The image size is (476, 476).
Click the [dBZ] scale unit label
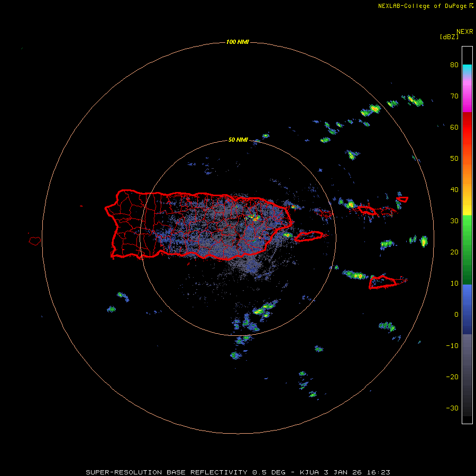449,36
